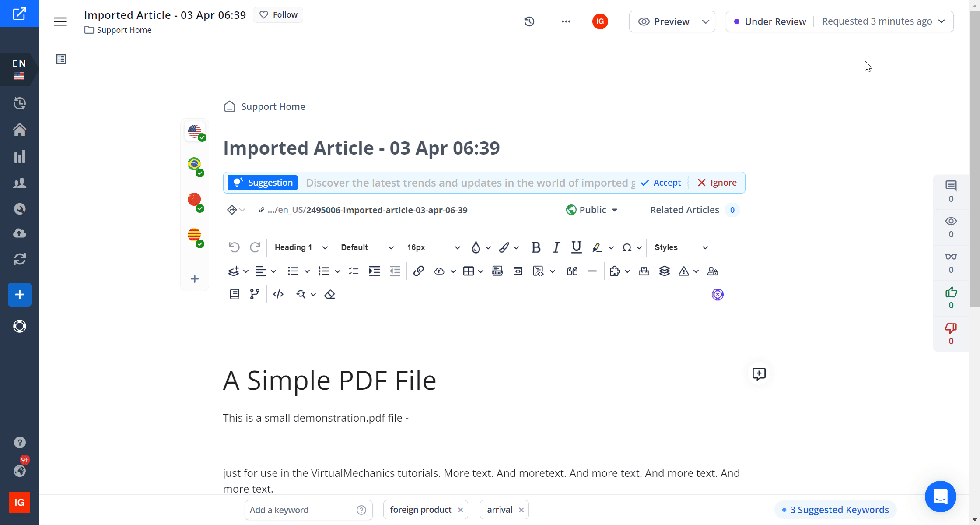The image size is (980, 525).
Task: Click the Insert Table icon
Action: (468, 271)
